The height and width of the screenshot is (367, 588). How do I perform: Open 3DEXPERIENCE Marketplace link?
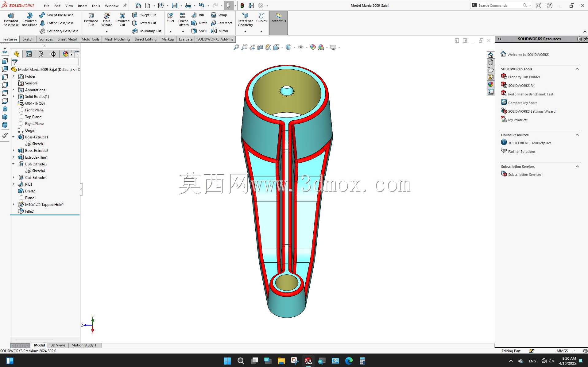click(x=530, y=143)
